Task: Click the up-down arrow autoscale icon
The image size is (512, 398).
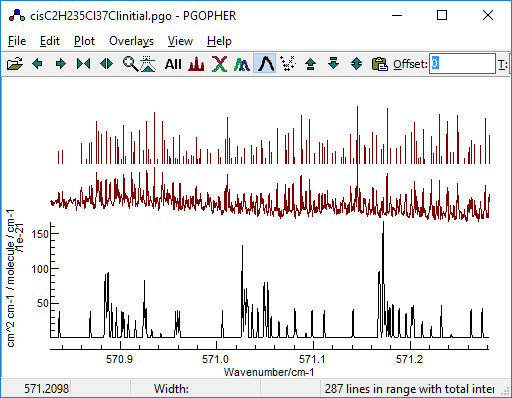Action: click(356, 63)
